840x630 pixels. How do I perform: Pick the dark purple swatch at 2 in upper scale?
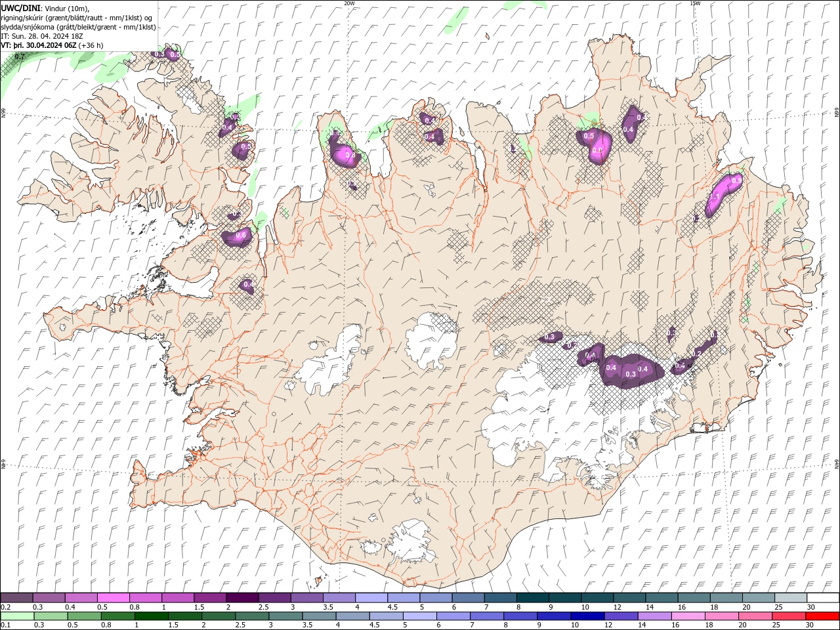click(x=242, y=598)
